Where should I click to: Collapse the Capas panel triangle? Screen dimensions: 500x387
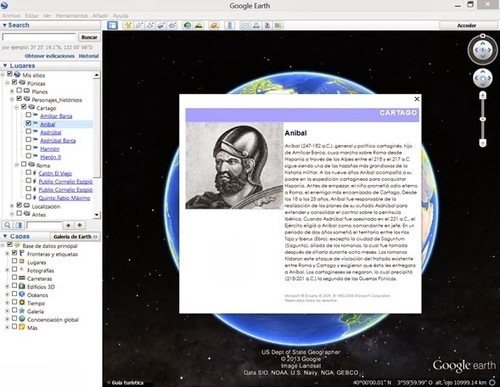(x=5, y=236)
